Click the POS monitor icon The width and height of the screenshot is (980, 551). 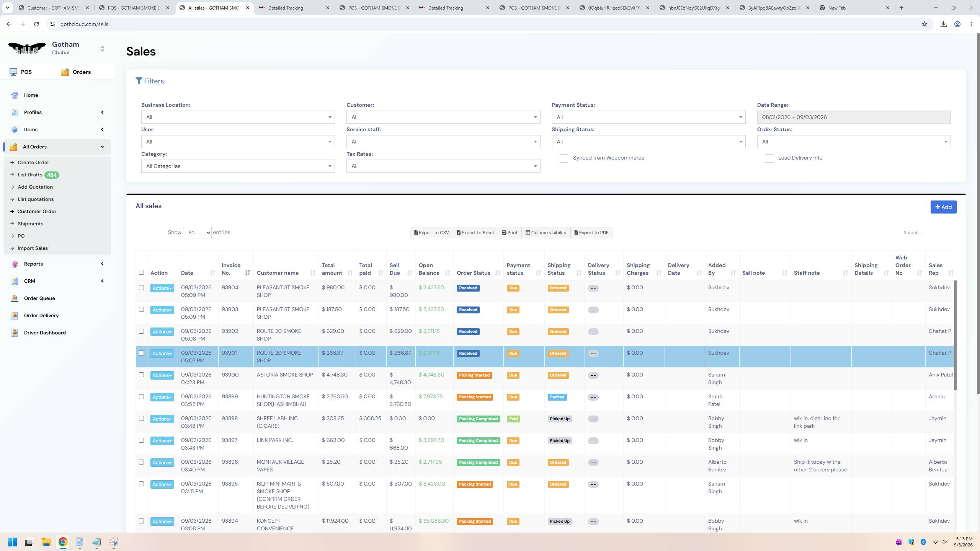(x=14, y=72)
